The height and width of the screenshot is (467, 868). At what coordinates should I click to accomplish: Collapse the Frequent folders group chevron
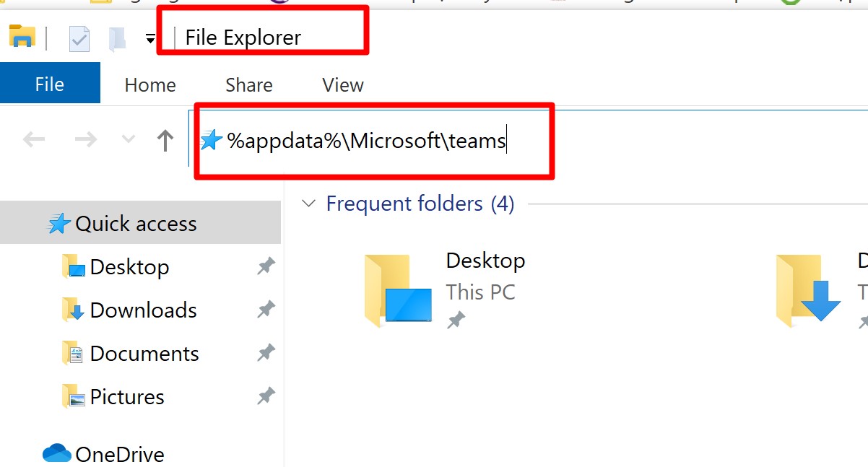click(x=309, y=204)
